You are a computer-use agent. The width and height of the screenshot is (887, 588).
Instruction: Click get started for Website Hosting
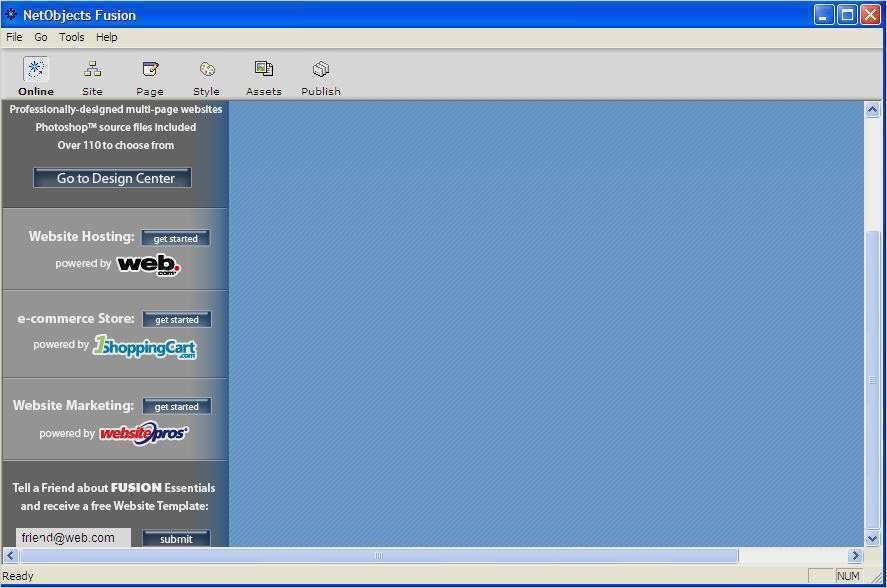point(176,238)
